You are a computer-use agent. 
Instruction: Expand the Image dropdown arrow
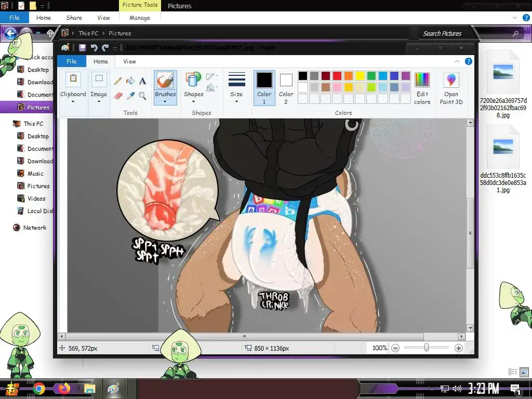(99, 101)
